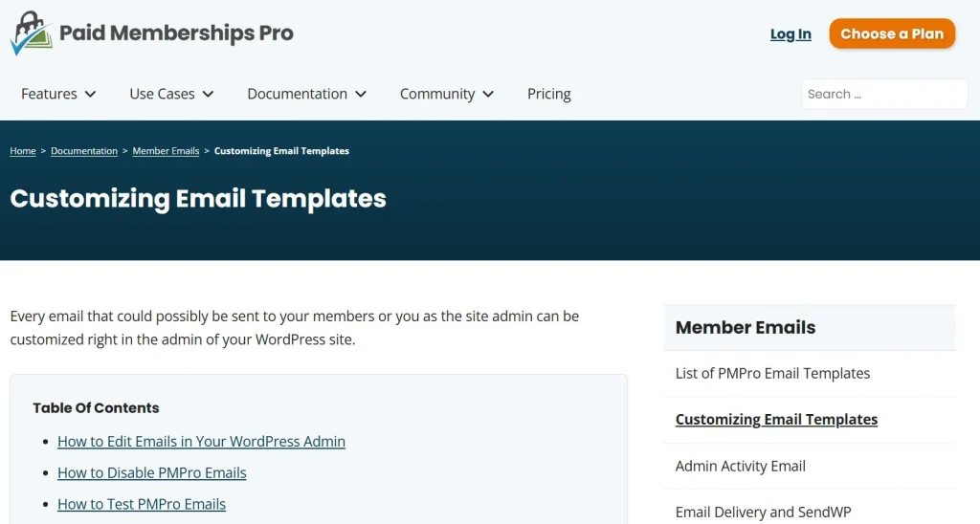Follow the Home breadcrumb link
980x524 pixels.
[x=23, y=150]
